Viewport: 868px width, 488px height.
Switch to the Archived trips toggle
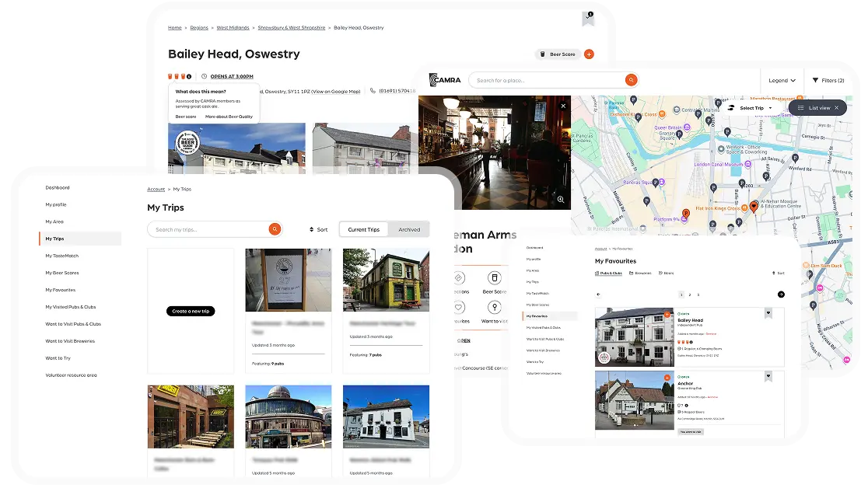click(x=409, y=229)
